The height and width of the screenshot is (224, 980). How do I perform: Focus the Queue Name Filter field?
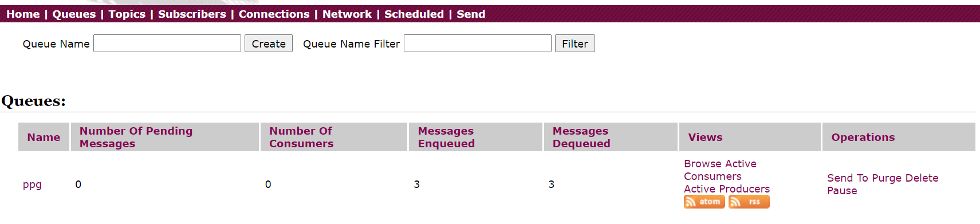click(478, 44)
